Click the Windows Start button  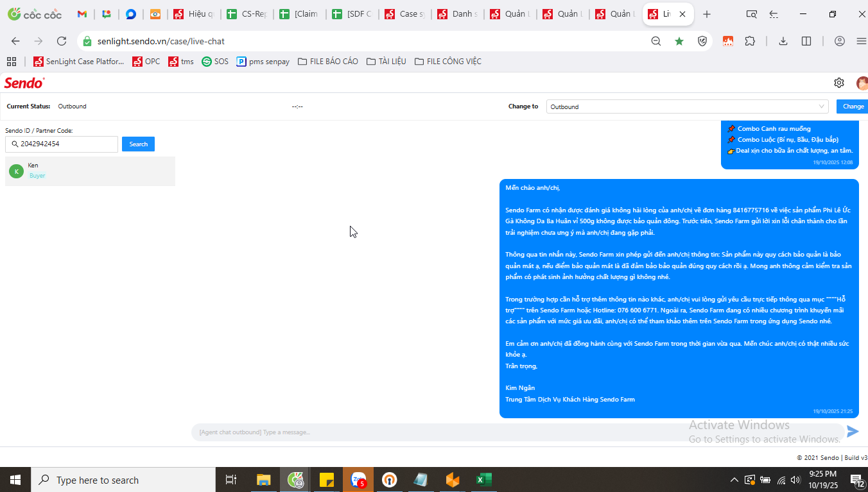click(x=15, y=480)
